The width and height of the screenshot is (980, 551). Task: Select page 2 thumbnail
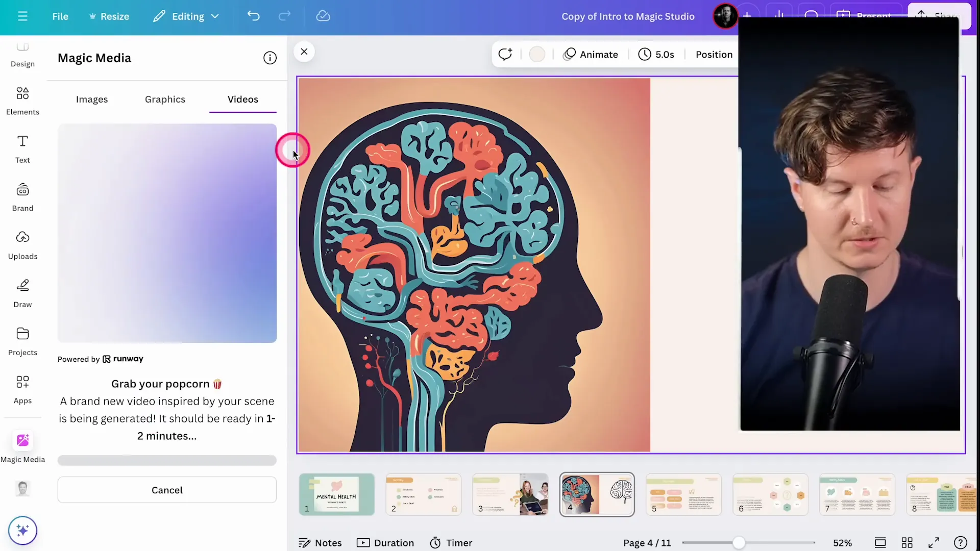424,494
